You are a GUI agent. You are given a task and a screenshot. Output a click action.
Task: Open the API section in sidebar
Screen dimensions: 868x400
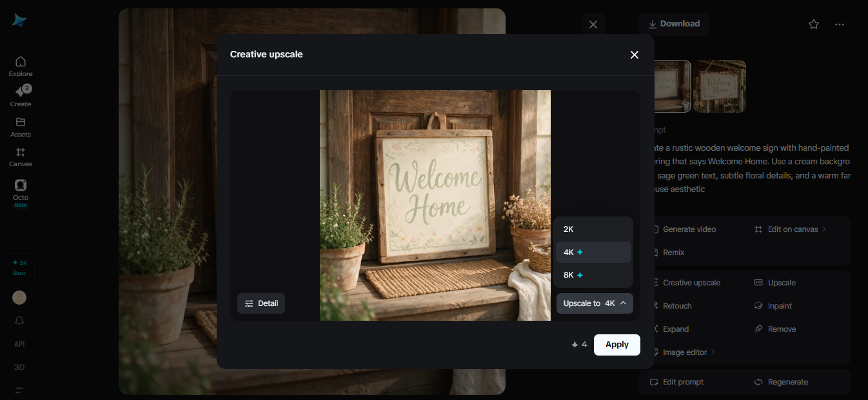[x=19, y=344]
